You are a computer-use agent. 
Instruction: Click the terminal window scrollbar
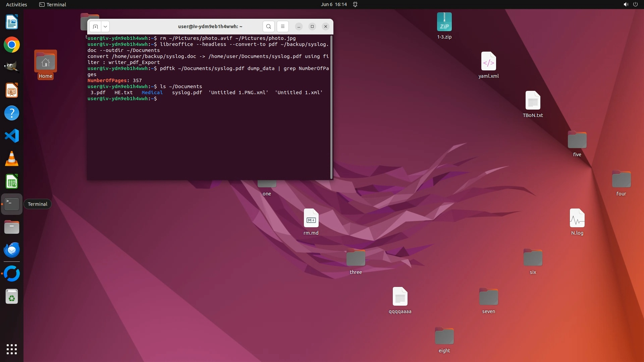coord(331,107)
